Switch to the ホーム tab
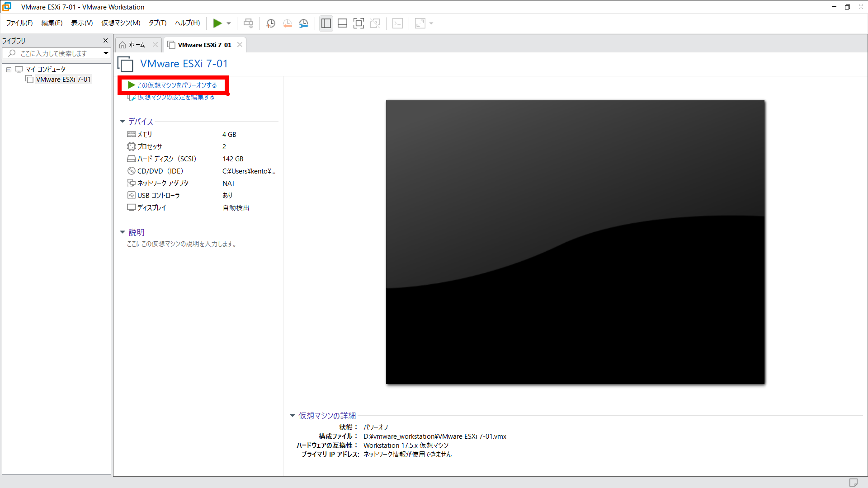The width and height of the screenshot is (868, 488). tap(136, 45)
